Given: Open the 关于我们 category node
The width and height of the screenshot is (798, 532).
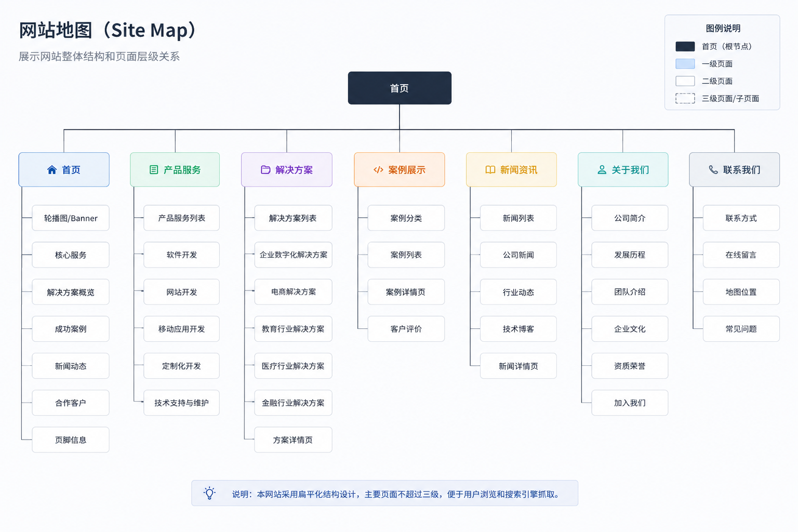Looking at the screenshot, I should [623, 169].
